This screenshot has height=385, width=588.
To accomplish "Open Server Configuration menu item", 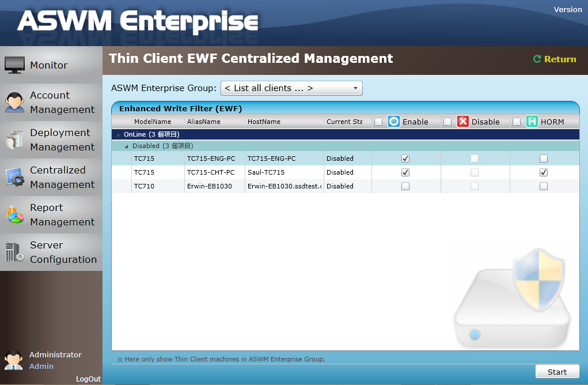I will [x=51, y=252].
